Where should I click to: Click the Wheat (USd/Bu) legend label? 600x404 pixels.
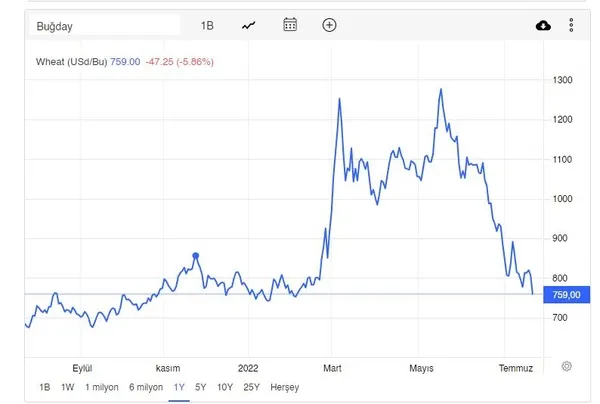pos(70,62)
